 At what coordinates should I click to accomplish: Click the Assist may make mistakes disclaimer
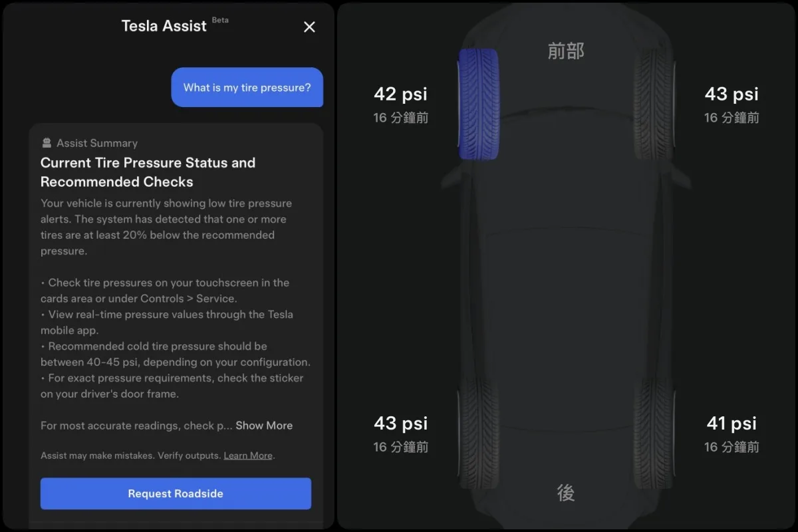[132, 456]
